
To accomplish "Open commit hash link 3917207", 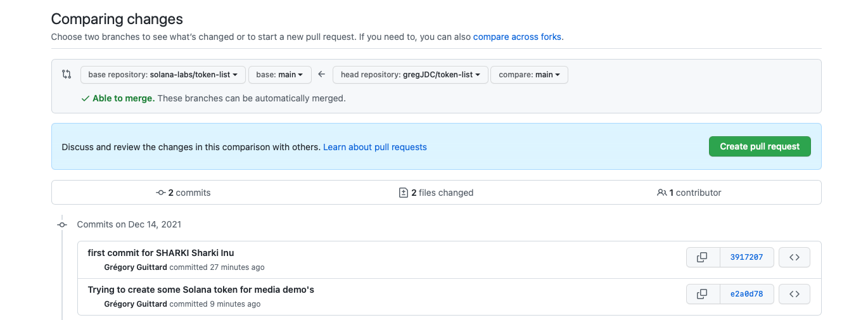I will [746, 257].
